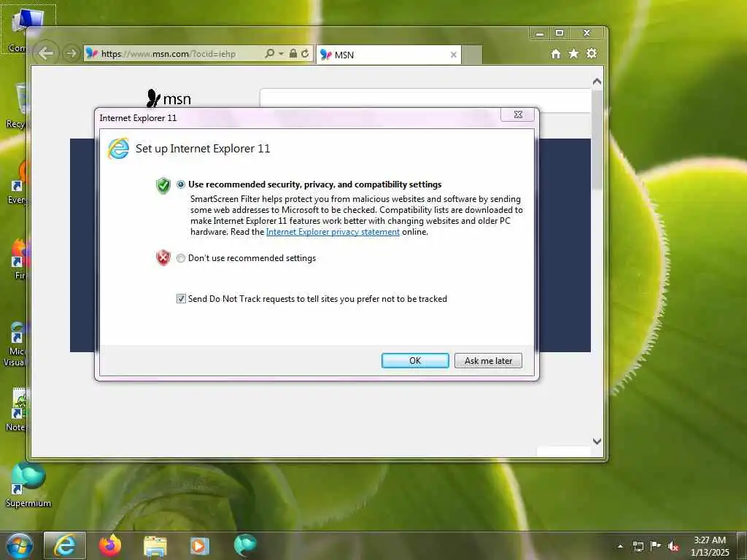
Task: Click the Action Center flag tray icon
Action: [x=656, y=545]
